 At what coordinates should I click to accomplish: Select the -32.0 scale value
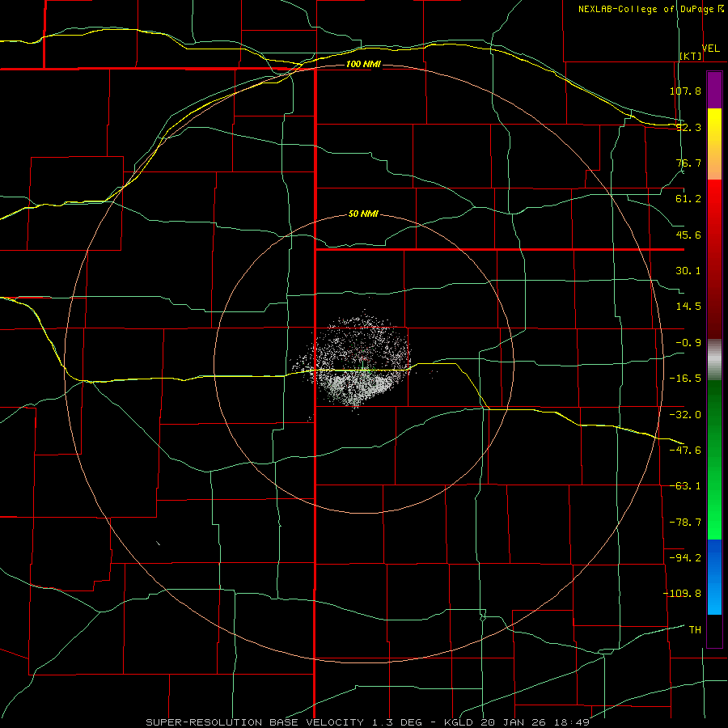[685, 415]
